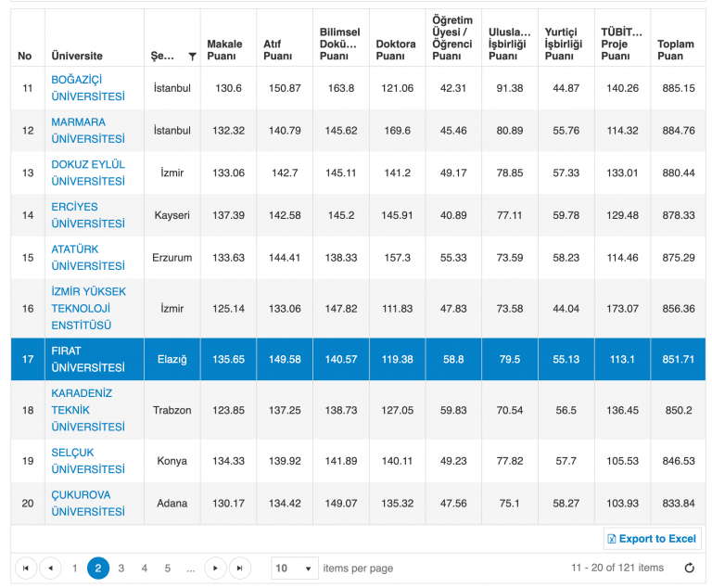Click city cell Erzurum
Image resolution: width=712 pixels, height=588 pixels.
172,257
